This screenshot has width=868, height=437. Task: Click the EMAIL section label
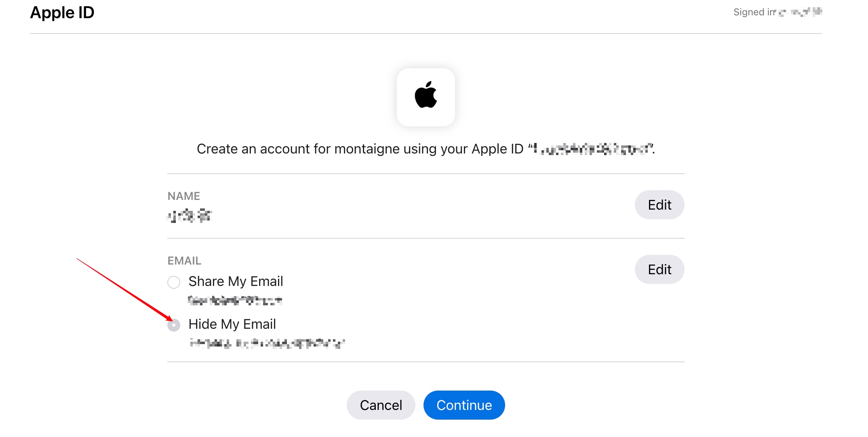click(184, 261)
